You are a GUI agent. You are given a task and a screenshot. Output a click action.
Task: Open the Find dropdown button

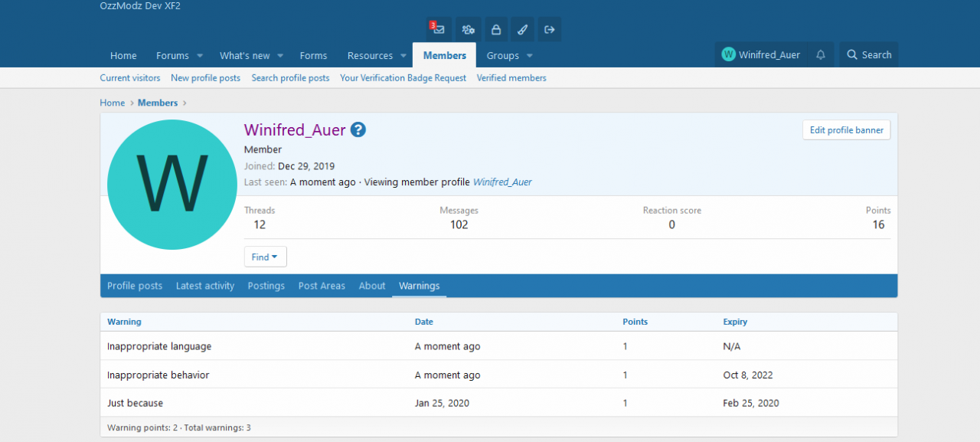click(x=265, y=257)
